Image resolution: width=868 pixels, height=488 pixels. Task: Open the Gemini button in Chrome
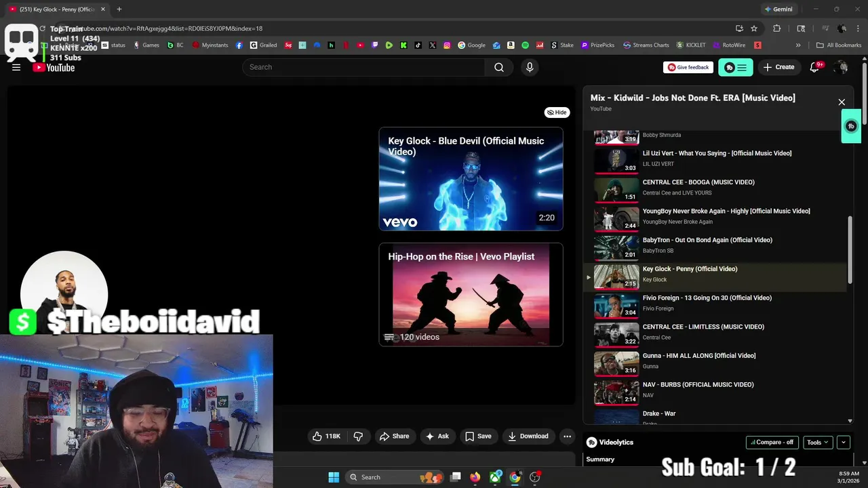click(778, 9)
